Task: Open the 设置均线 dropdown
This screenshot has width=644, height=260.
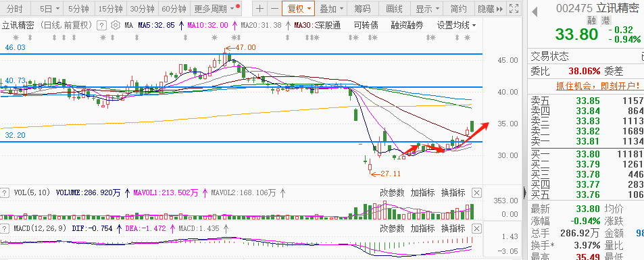Action: point(456,26)
